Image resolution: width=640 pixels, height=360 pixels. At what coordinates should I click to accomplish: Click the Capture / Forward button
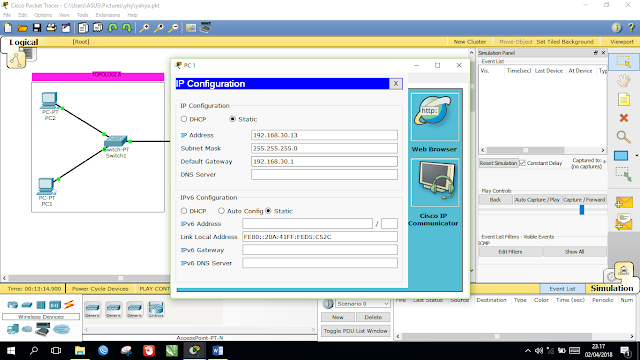tap(584, 200)
